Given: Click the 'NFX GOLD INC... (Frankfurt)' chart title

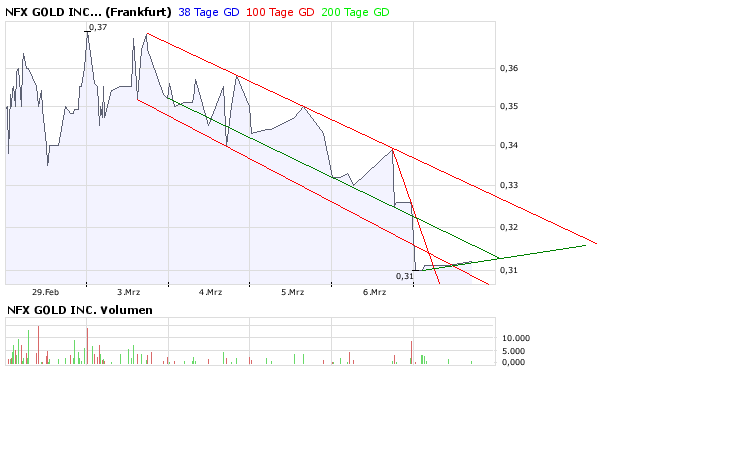Looking at the screenshot, I should pos(88,12).
